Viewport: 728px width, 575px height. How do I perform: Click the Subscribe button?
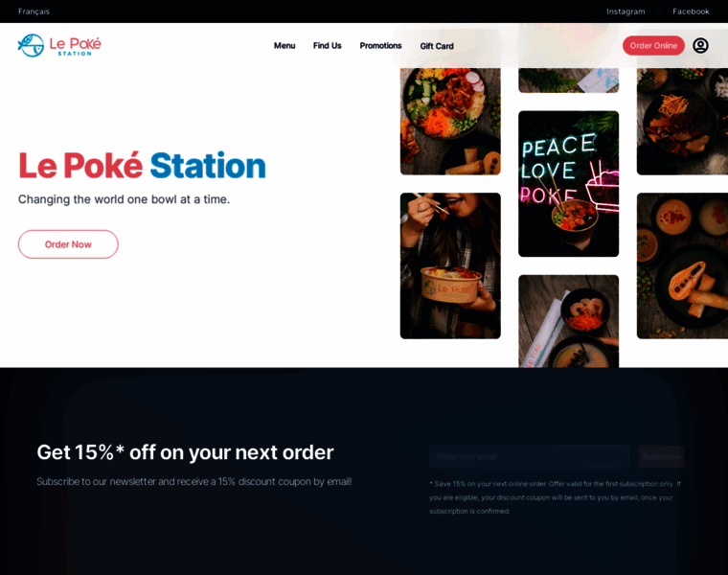pos(661,456)
